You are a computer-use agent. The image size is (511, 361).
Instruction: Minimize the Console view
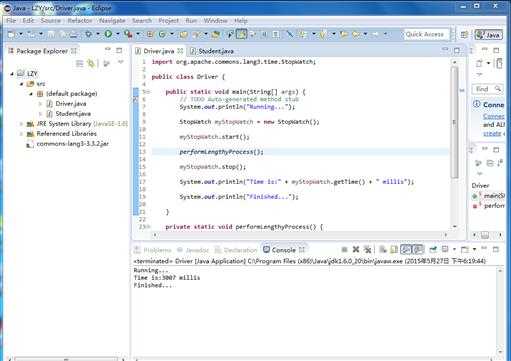coord(485,249)
